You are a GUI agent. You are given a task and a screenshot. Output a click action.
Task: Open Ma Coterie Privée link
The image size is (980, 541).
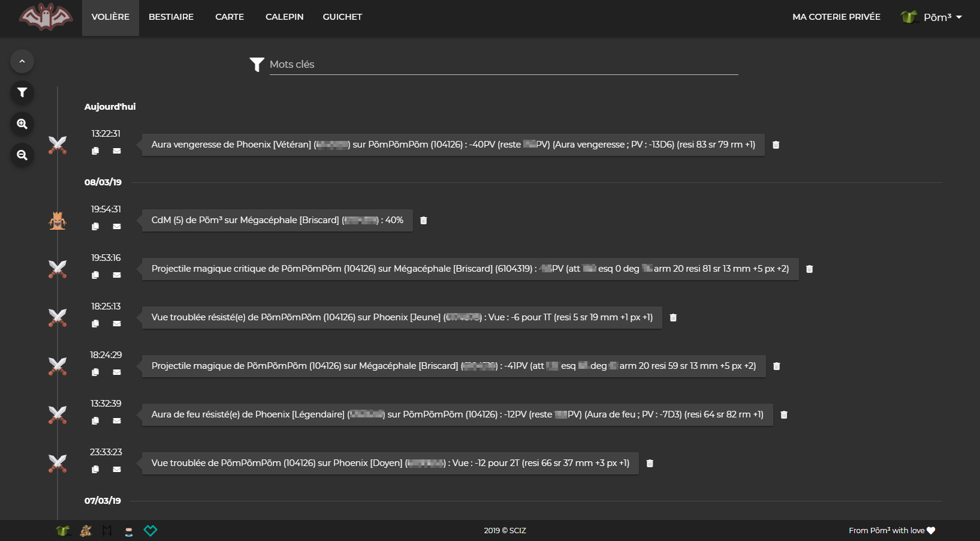tap(836, 17)
